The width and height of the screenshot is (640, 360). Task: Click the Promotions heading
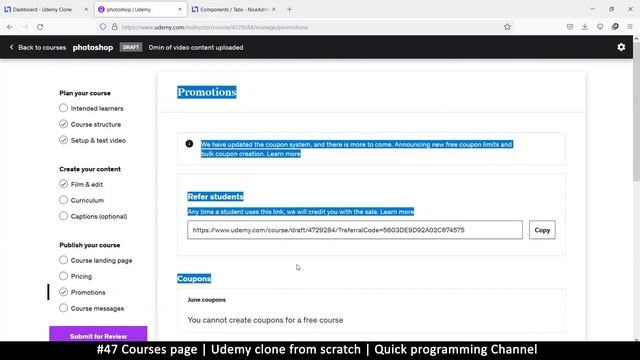pos(207,92)
